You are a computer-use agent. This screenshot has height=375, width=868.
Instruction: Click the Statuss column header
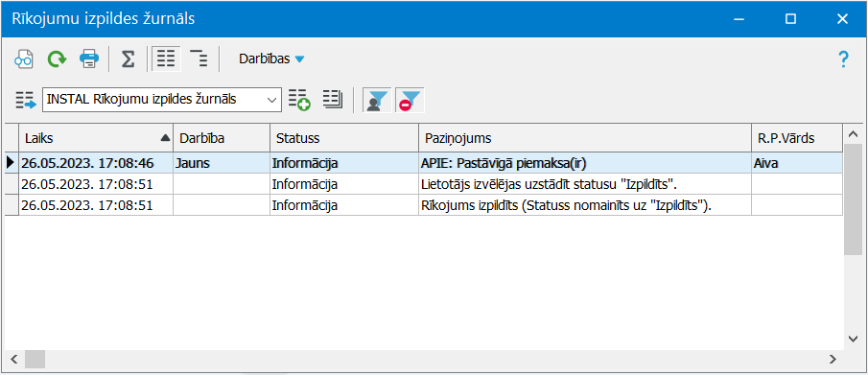(x=343, y=138)
